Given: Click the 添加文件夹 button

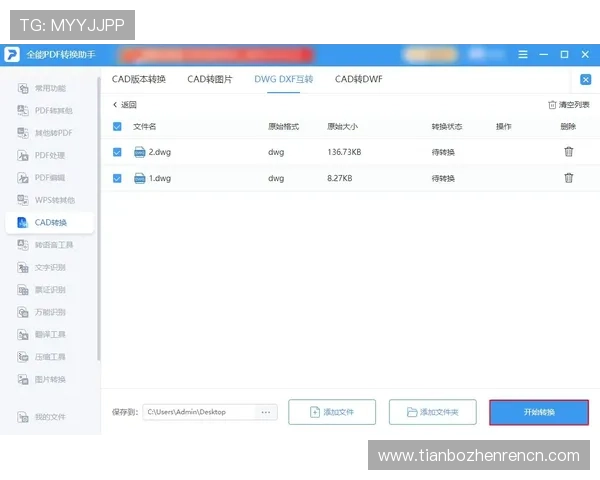Looking at the screenshot, I should coord(433,412).
